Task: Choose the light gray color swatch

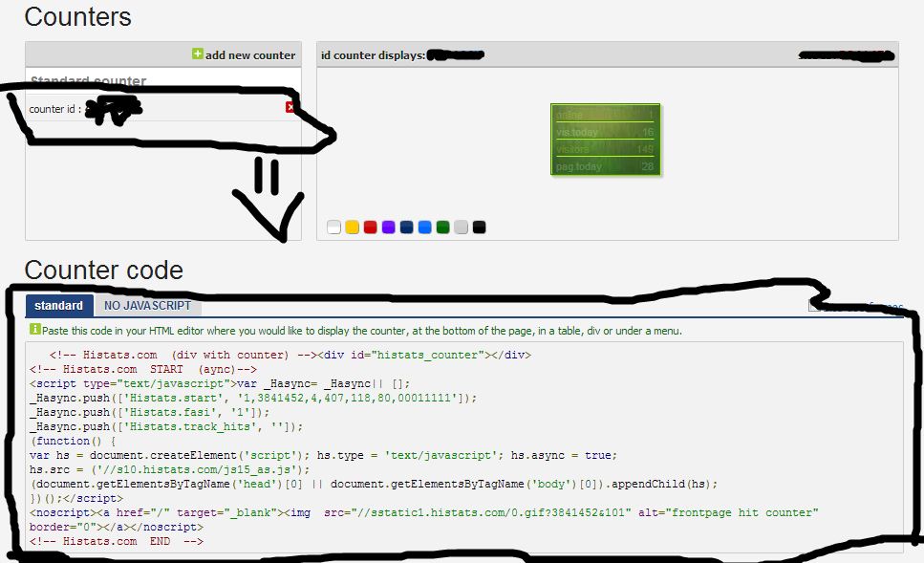Action: tap(461, 227)
